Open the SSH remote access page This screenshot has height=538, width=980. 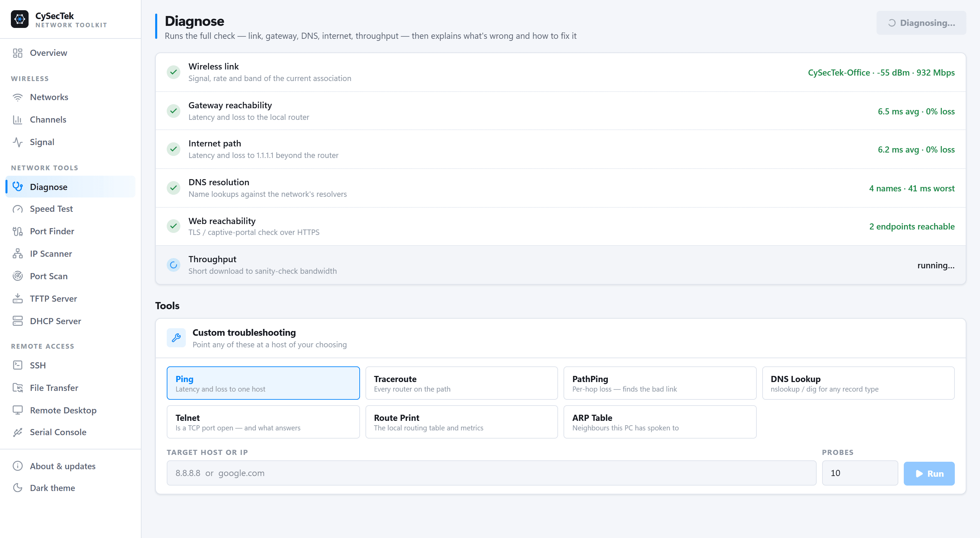70,365
